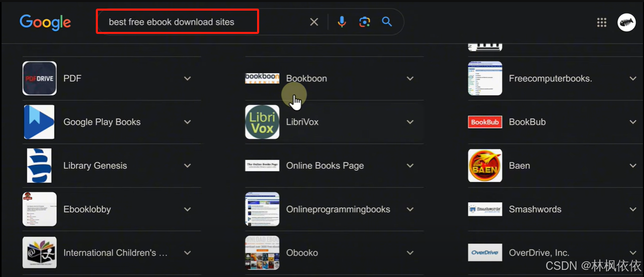Image resolution: width=644 pixels, height=277 pixels.
Task: Select the LibriVox label
Action: [x=302, y=122]
